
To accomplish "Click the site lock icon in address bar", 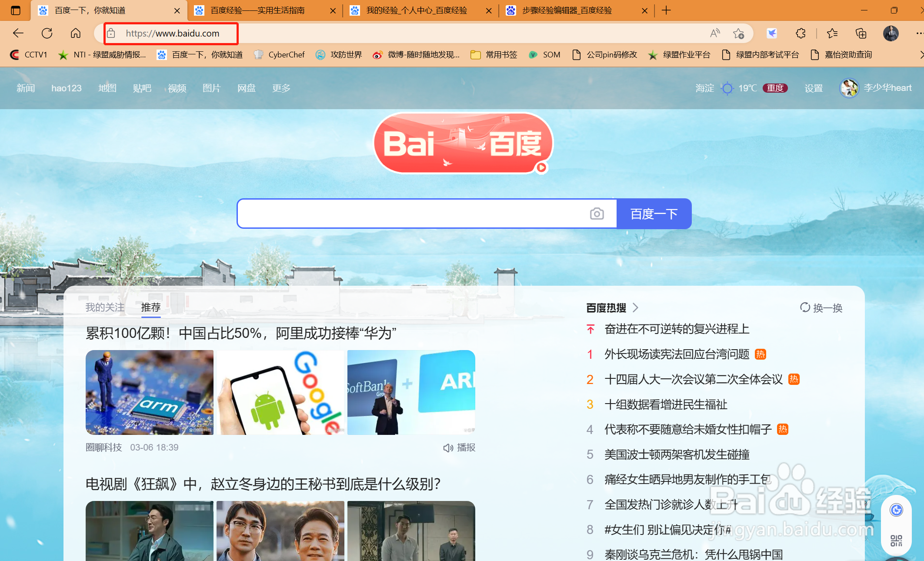I will (x=111, y=33).
